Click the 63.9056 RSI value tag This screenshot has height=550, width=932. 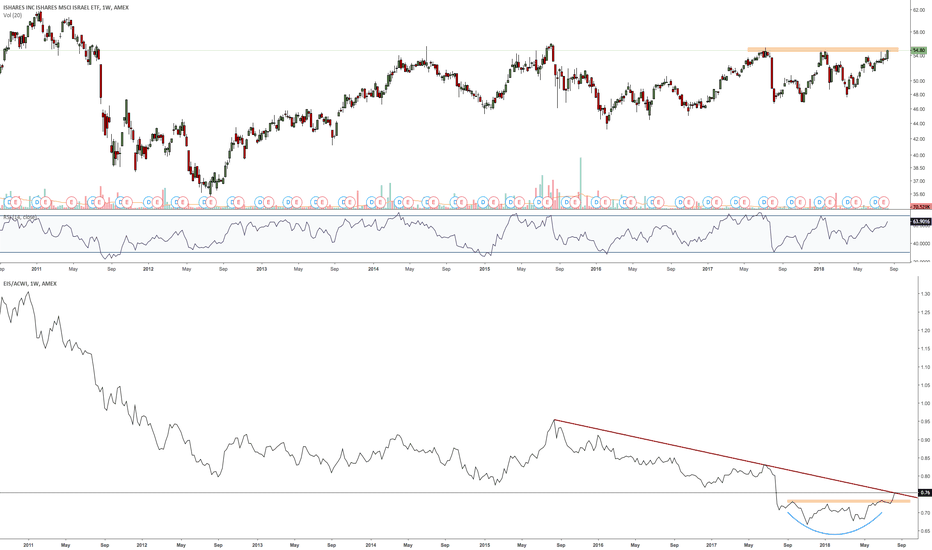[921, 222]
